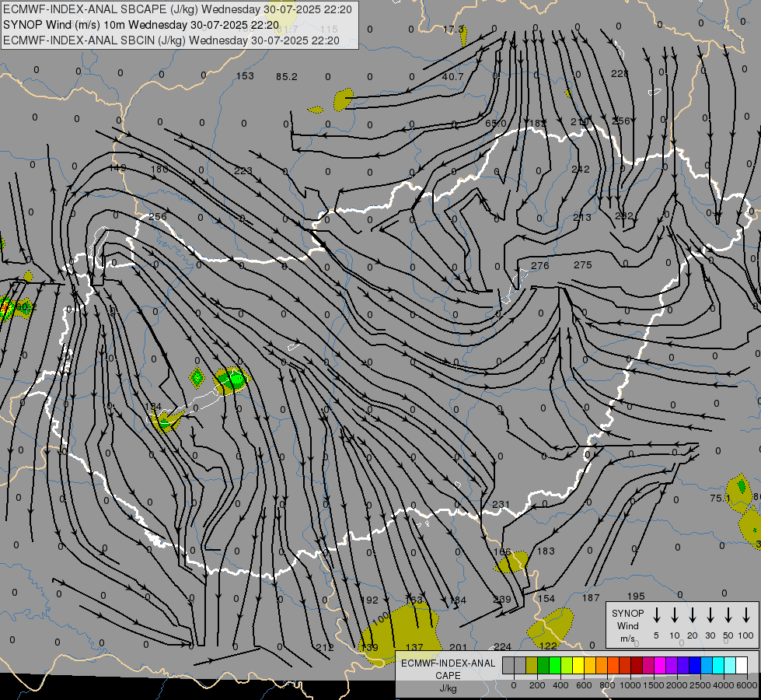The width and height of the screenshot is (761, 700).
Task: Click map value 276
Action: click(x=539, y=266)
